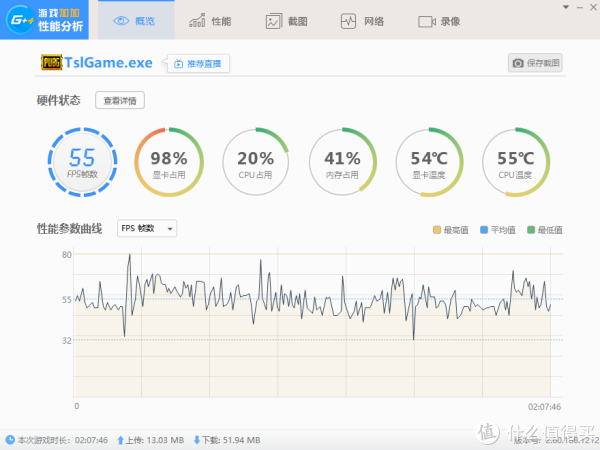
Task: Click the PUBG game icon
Action: click(51, 62)
